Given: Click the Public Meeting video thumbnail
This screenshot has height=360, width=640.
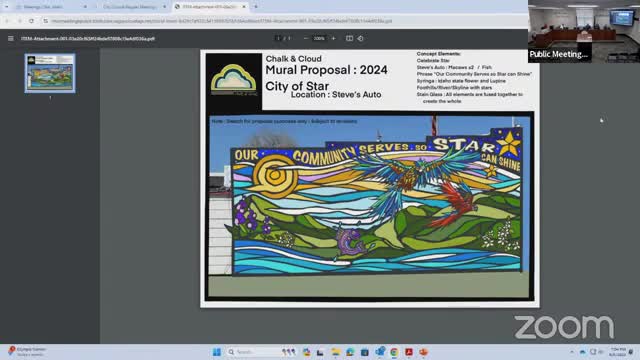Looking at the screenshot, I should point(584,31).
